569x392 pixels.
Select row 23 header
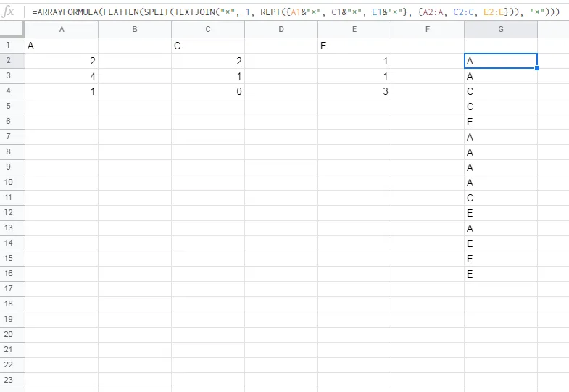click(12, 380)
